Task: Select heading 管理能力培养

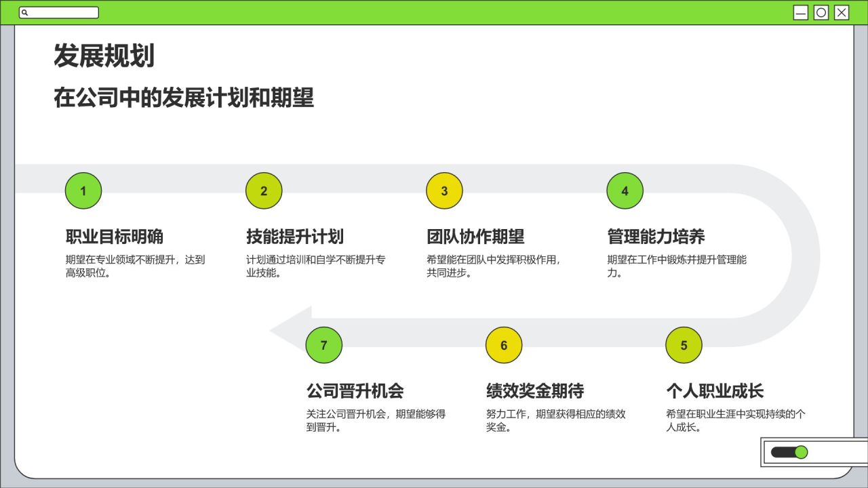Action: 656,237
